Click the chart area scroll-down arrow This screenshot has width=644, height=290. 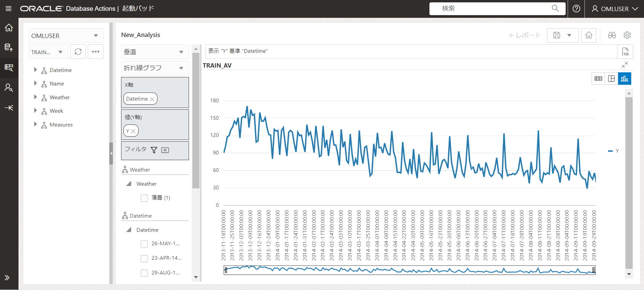click(629, 274)
